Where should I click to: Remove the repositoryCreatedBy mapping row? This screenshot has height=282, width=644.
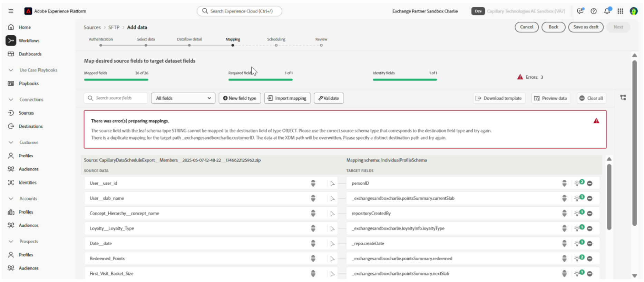pos(590,214)
